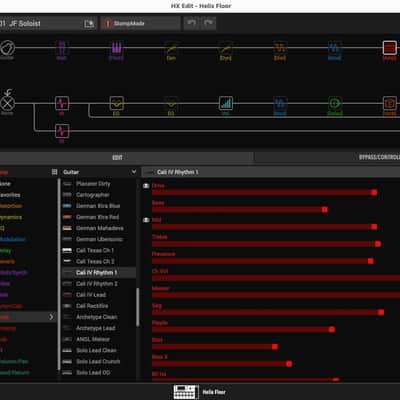This screenshot has width=400, height=400.
Task: Select German Xtra Blue amp model
Action: pos(98,206)
